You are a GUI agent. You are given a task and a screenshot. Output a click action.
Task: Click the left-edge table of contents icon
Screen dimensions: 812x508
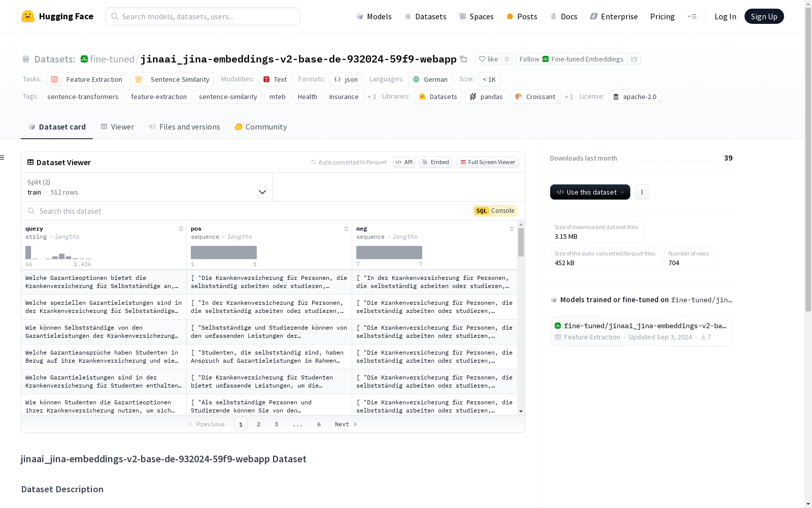click(x=2, y=157)
